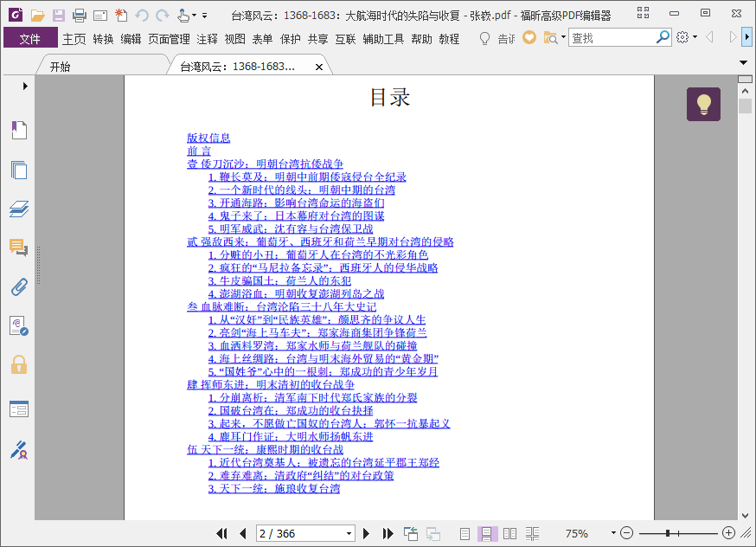Click the light bulb tips button
Viewport: 756px width, 547px height.
pyautogui.click(x=703, y=104)
